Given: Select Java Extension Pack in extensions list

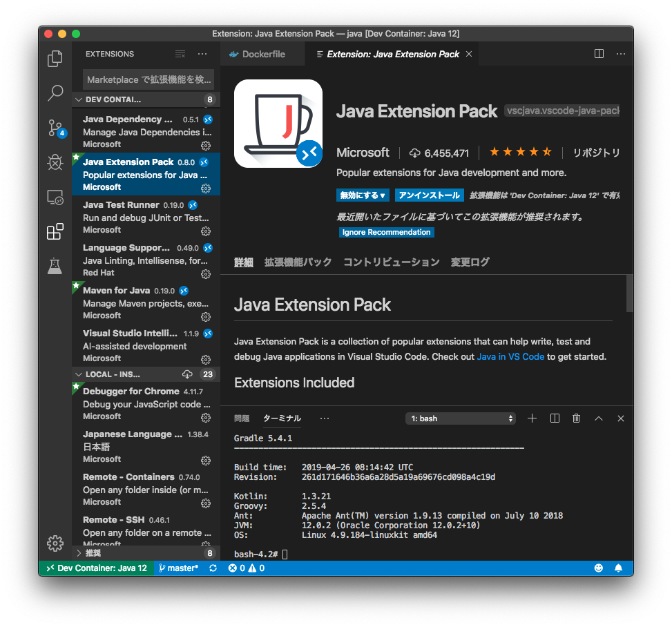Looking at the screenshot, I should click(x=146, y=174).
